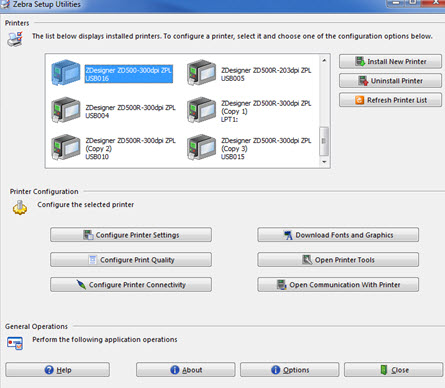Launch Open Printer Tools
Image resolution: width=445 pixels, height=388 pixels.
(338, 260)
